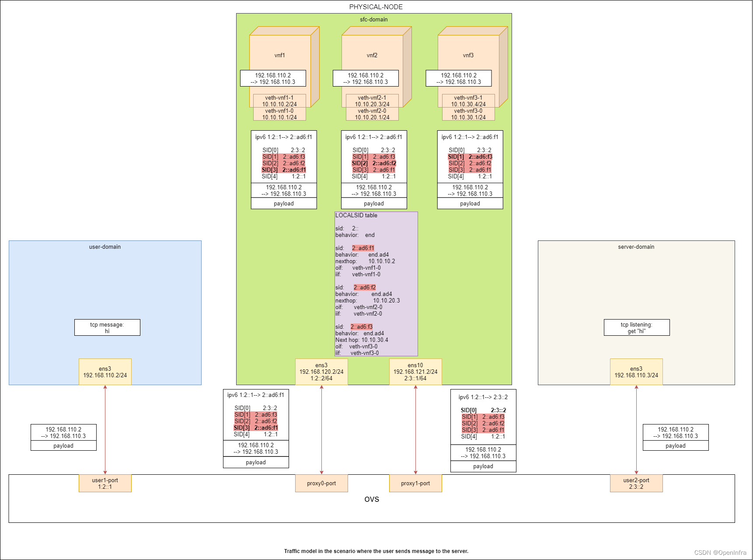This screenshot has height=560, width=753.
Task: Click the 'Next hop: 10.10.30.4' line
Action: 362,340
